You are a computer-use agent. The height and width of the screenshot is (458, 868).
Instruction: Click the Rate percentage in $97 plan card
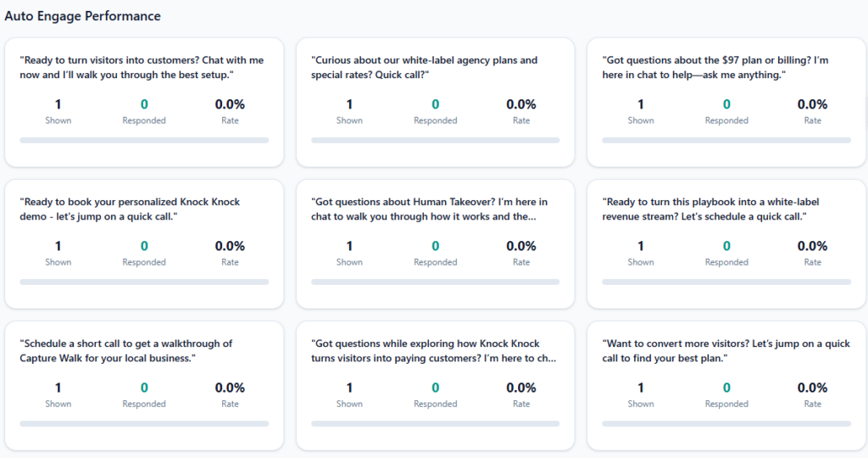[812, 104]
